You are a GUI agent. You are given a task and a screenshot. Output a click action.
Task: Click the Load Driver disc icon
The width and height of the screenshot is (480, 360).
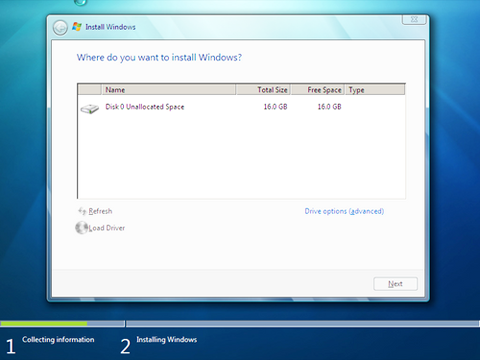[x=81, y=228]
